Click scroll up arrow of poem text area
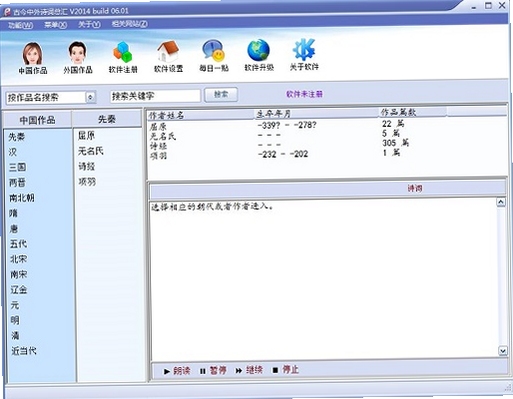Screen dimensions: 513x399 click(501, 202)
